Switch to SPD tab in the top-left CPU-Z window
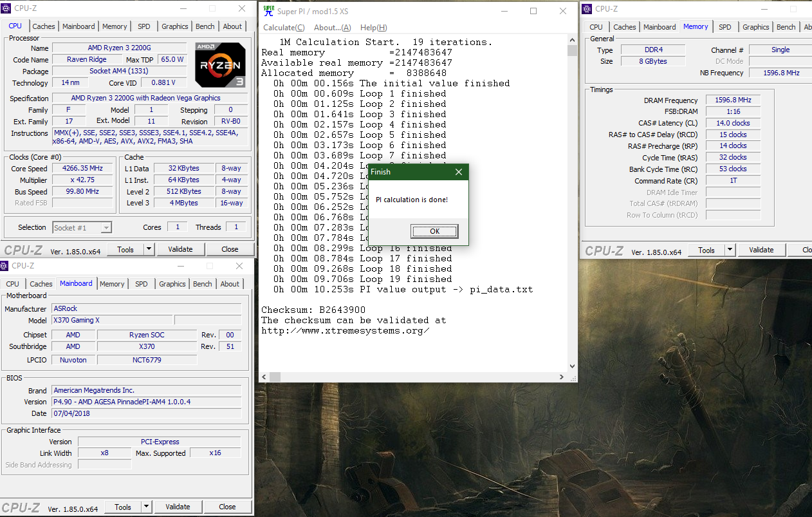Viewport: 812px width, 517px height. point(144,26)
